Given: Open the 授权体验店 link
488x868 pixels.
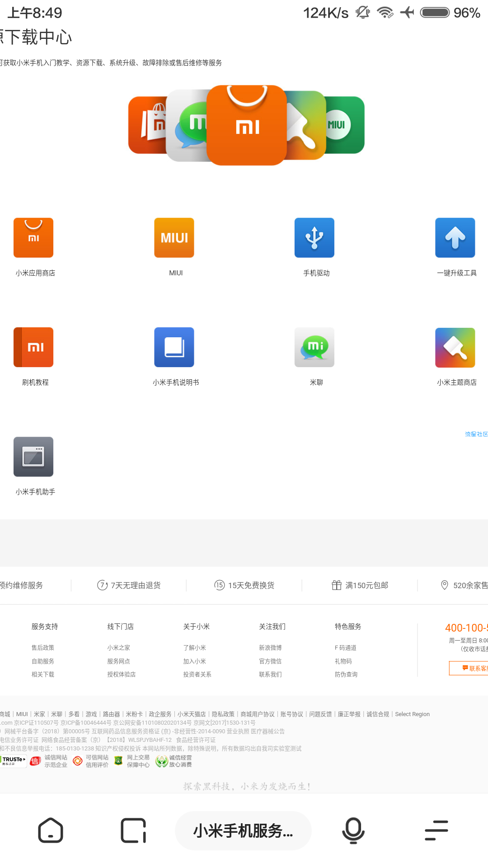Looking at the screenshot, I should [122, 675].
